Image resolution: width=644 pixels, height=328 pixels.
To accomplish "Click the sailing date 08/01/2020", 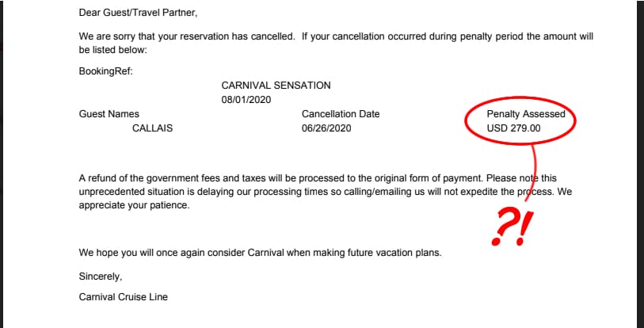I will pyautogui.click(x=246, y=100).
